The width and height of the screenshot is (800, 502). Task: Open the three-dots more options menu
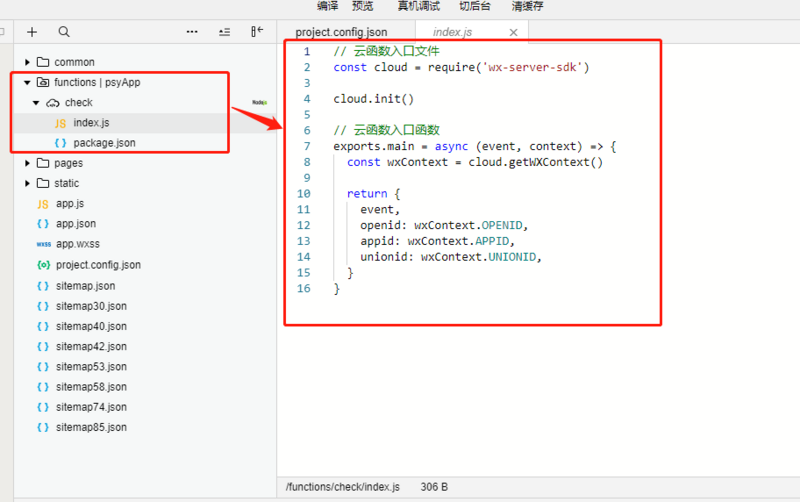pyautogui.click(x=192, y=32)
